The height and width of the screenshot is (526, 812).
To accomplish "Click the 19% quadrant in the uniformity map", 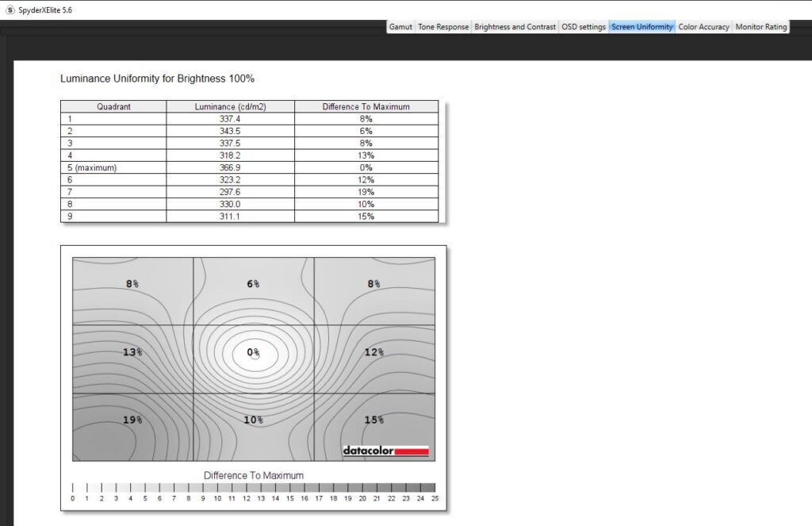I will (132, 427).
